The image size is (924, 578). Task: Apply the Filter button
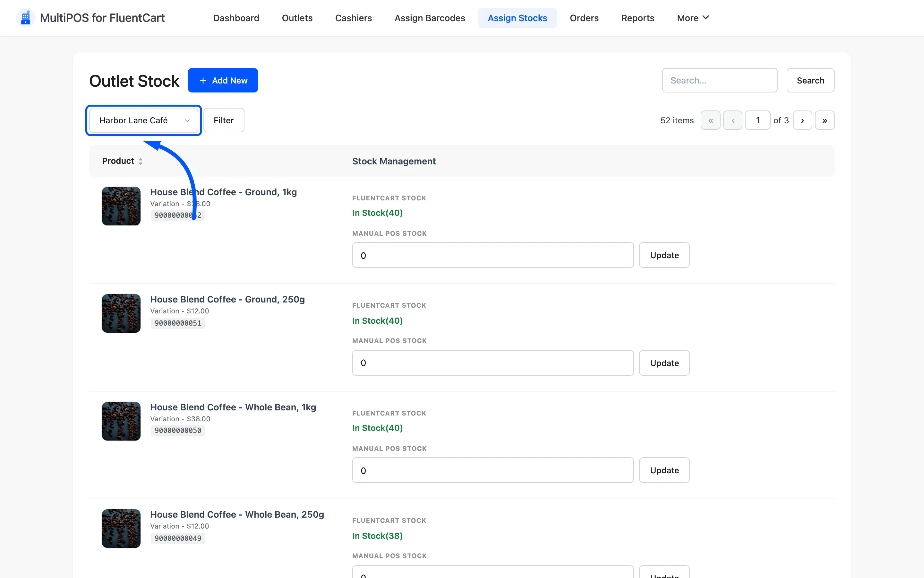(223, 120)
